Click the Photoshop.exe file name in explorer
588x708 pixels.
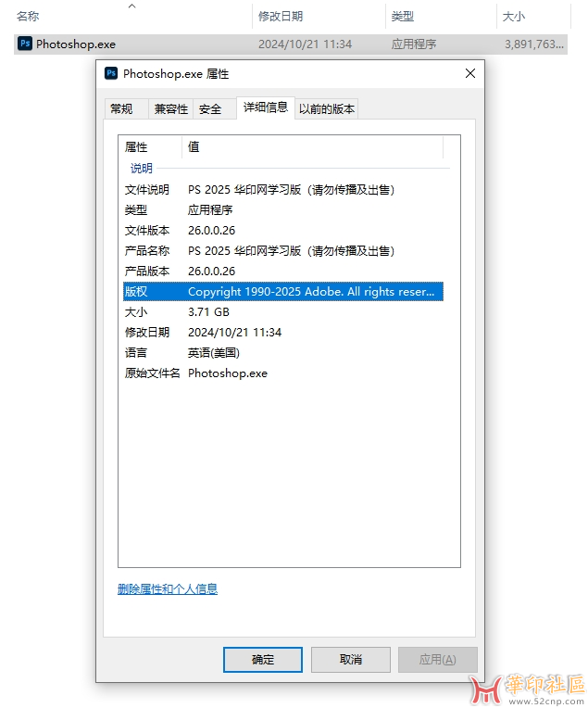tap(76, 44)
